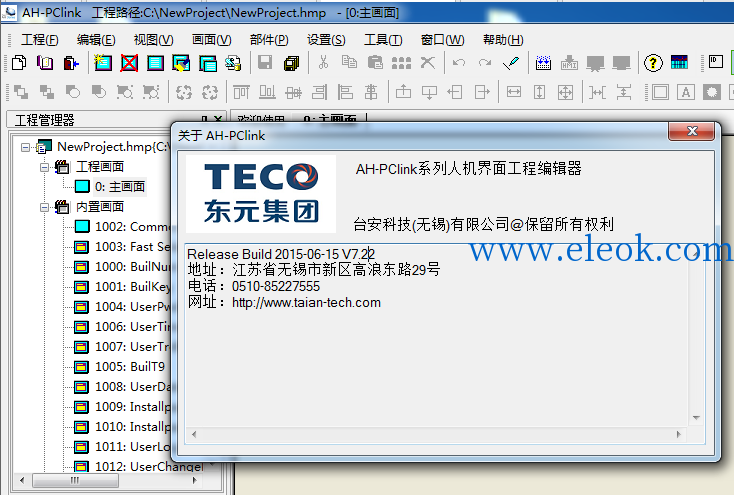Select the 1002: Comm tree item
The width and height of the screenshot is (734, 495).
132,227
